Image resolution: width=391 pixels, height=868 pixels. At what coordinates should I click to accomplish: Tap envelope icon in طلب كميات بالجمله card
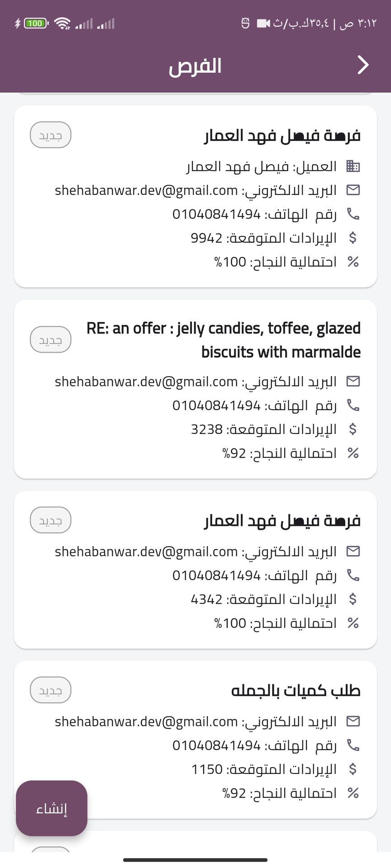click(x=353, y=721)
